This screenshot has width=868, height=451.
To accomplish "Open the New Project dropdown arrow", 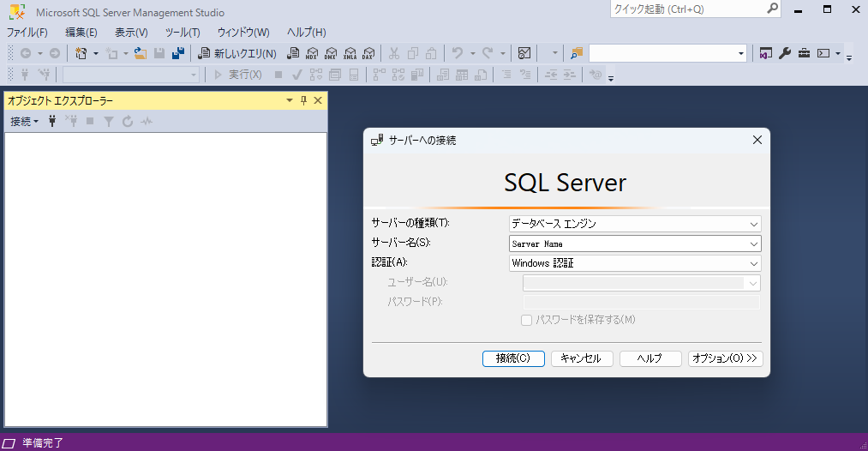I will 96,53.
